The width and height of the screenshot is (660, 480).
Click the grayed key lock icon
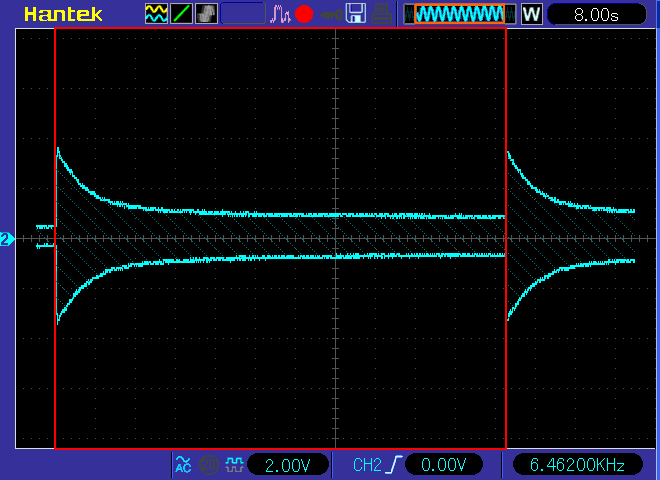[x=331, y=16]
